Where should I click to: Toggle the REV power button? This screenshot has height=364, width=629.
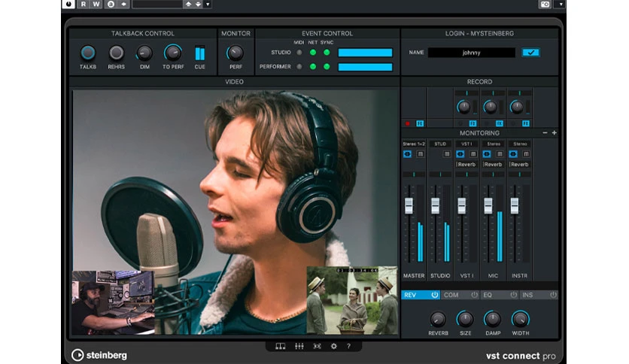434,295
